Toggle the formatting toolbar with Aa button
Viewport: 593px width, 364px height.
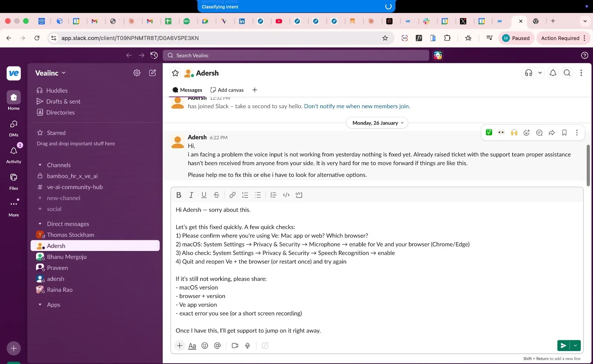point(192,345)
